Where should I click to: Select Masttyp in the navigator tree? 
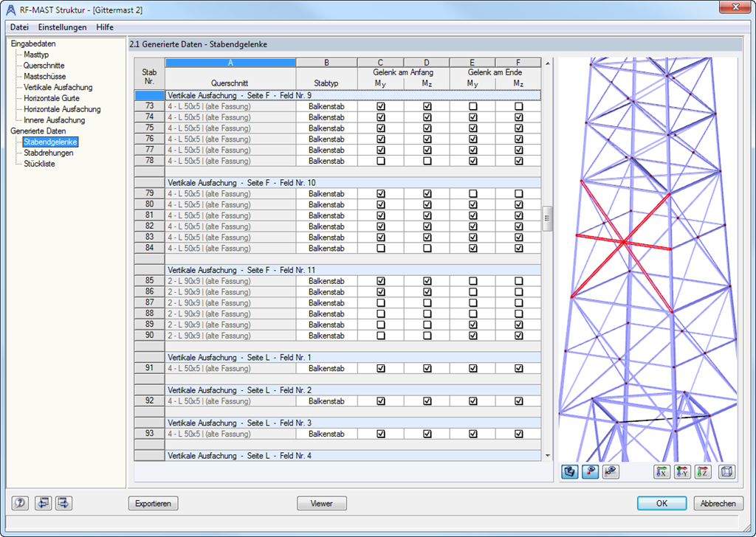coord(36,55)
